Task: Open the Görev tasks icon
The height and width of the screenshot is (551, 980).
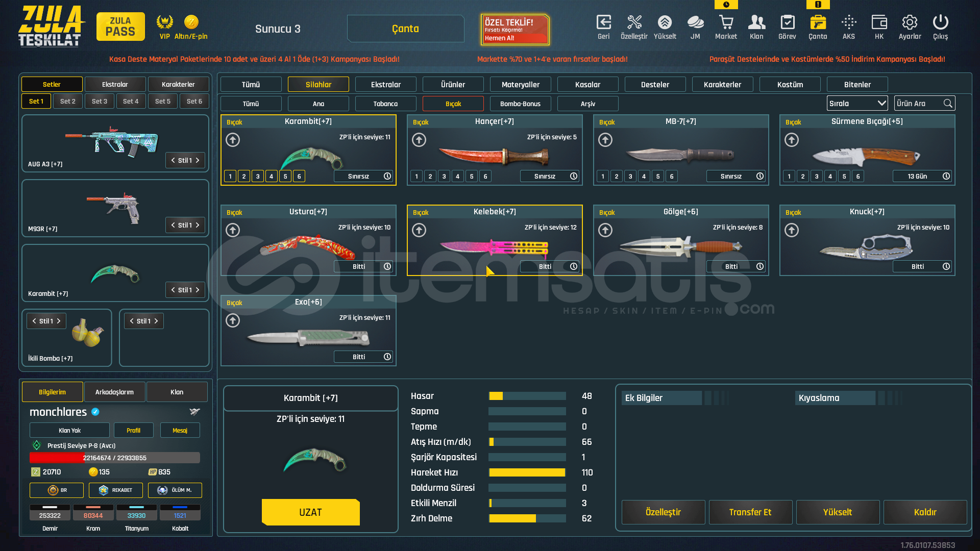Action: coord(787,22)
